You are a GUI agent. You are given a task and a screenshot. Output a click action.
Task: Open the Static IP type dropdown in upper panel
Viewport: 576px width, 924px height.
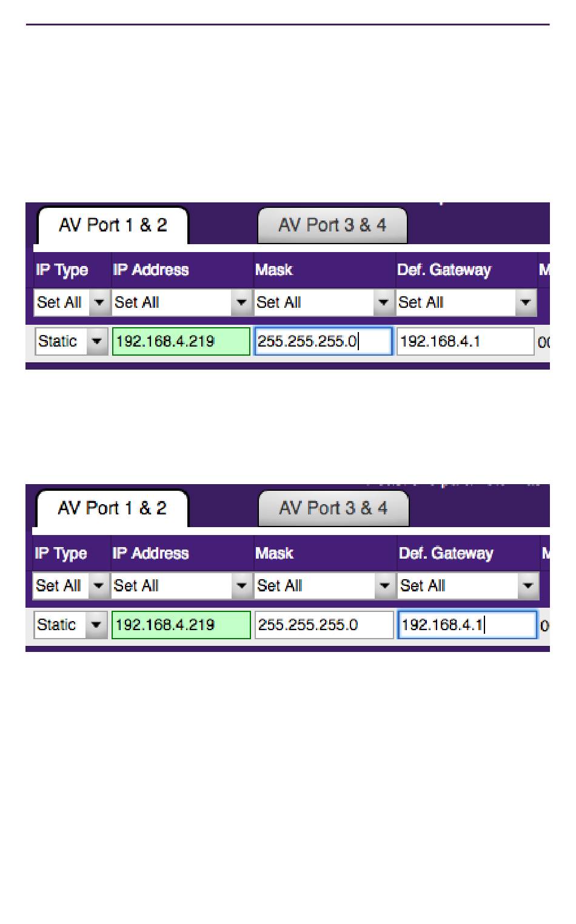(71, 341)
